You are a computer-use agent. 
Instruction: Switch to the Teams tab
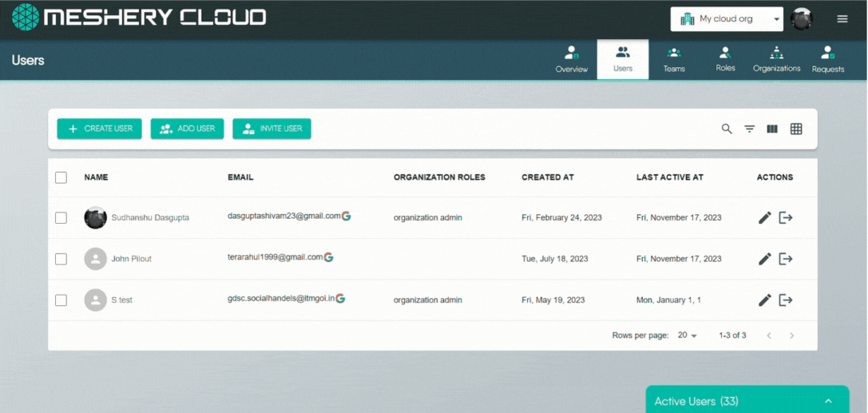(x=674, y=60)
